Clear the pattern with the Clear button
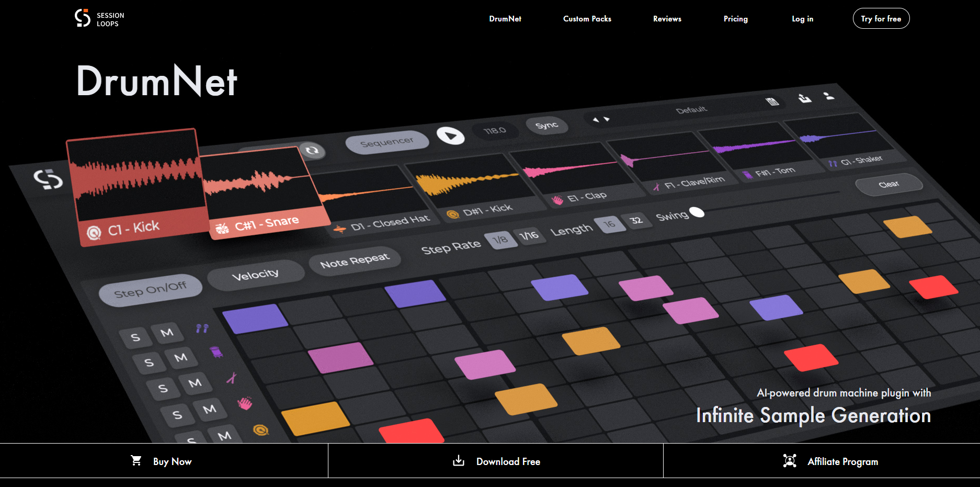 (888, 184)
